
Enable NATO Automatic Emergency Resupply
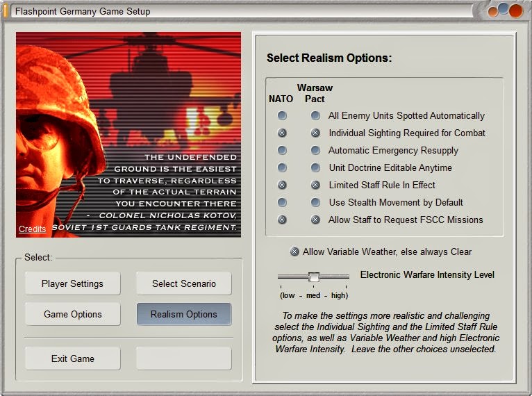coord(282,150)
